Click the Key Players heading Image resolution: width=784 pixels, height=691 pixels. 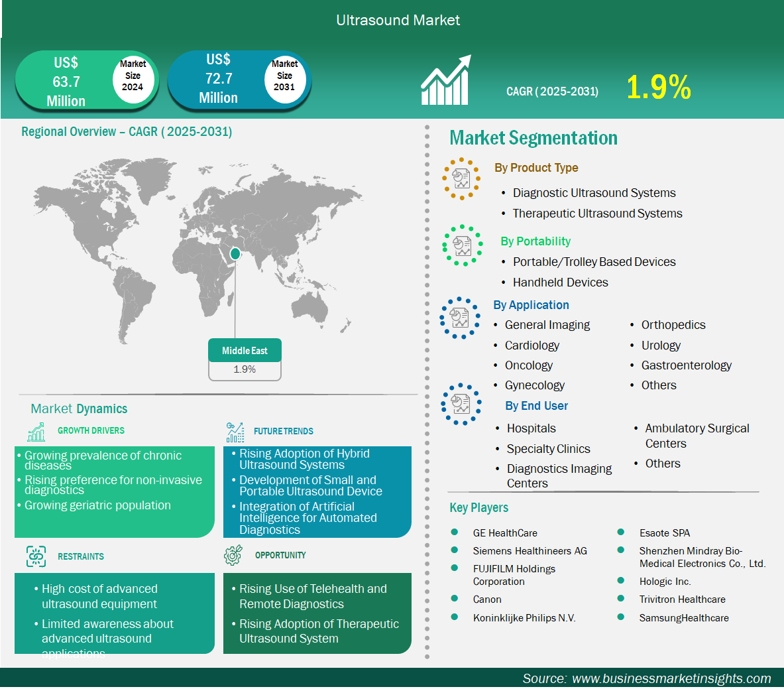(478, 508)
